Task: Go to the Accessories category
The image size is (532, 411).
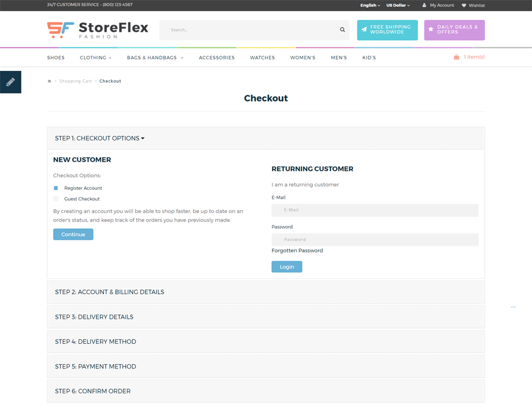Action: click(x=217, y=58)
